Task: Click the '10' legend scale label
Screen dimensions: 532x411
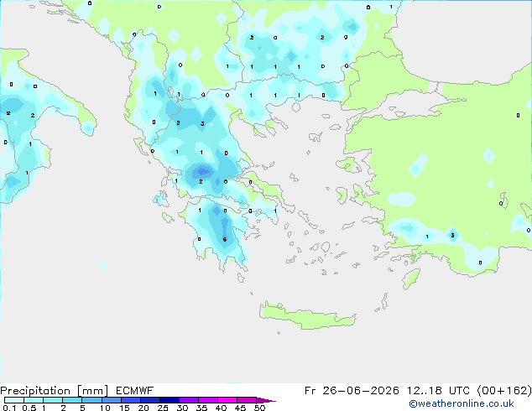Action: (105, 408)
